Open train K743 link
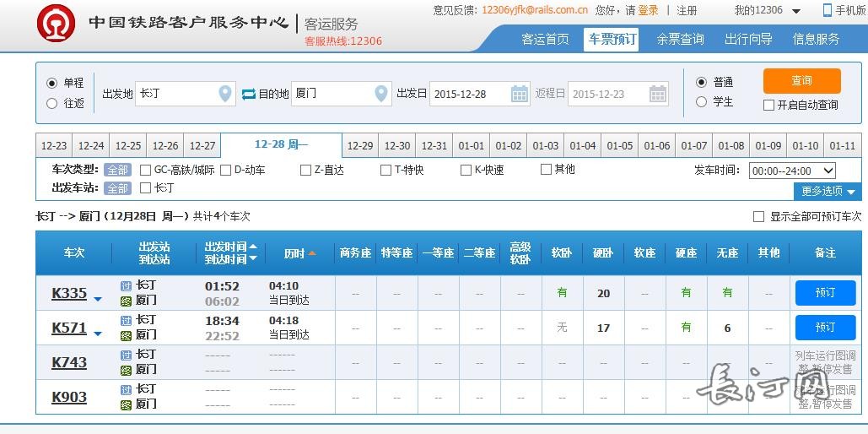This screenshot has width=868, height=434. coord(69,362)
